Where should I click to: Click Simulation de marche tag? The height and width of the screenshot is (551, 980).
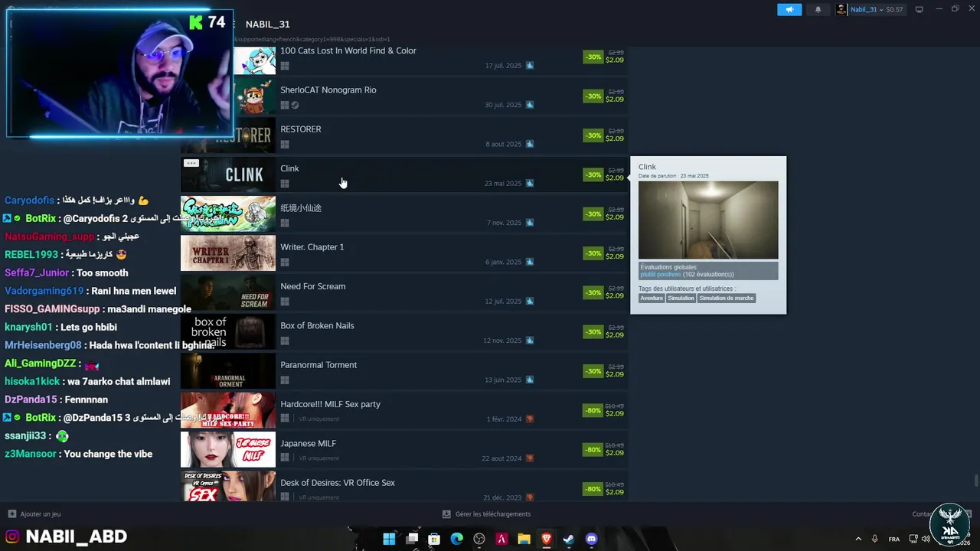click(x=727, y=298)
